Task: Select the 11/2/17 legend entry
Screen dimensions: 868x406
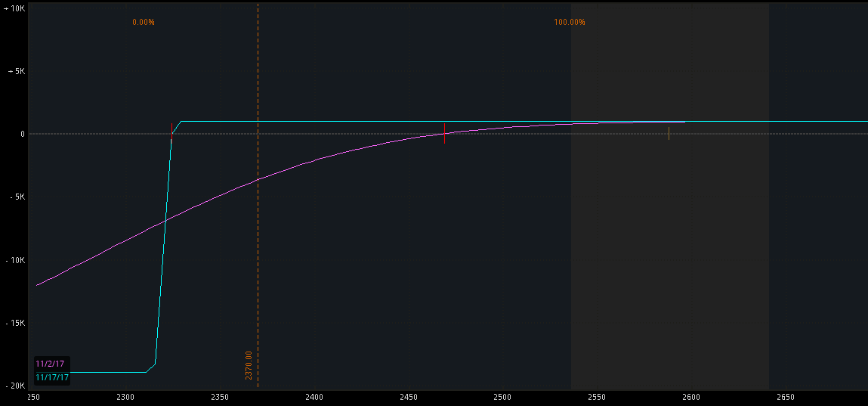Action: point(50,364)
